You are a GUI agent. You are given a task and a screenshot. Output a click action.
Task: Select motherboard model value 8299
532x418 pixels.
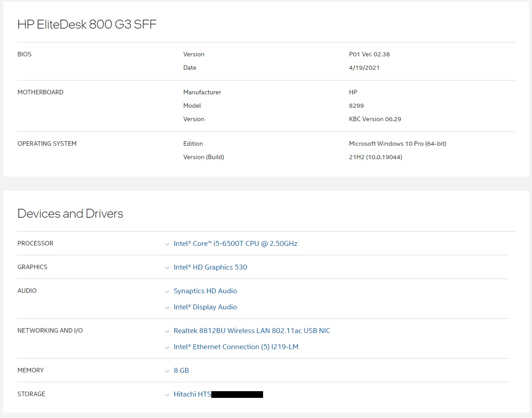coord(356,106)
